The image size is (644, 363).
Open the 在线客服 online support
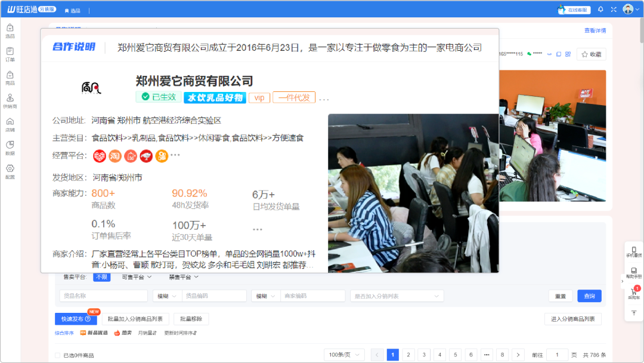574,10
